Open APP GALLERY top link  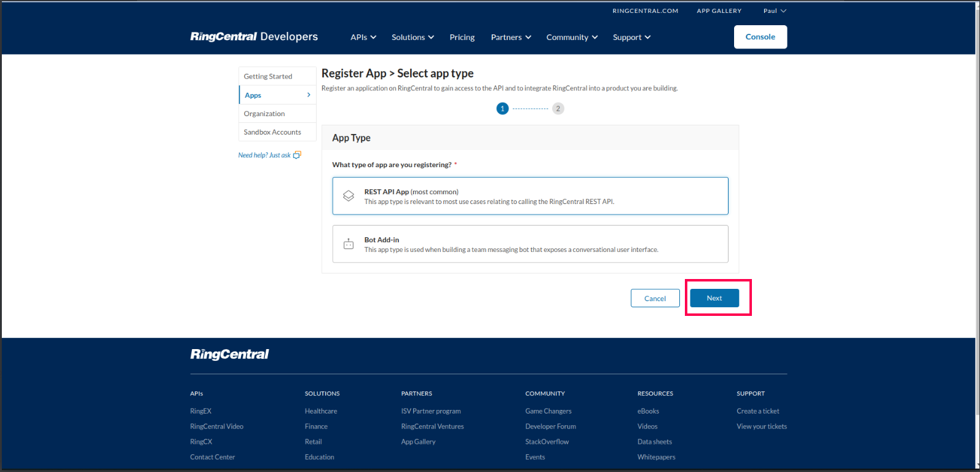719,11
